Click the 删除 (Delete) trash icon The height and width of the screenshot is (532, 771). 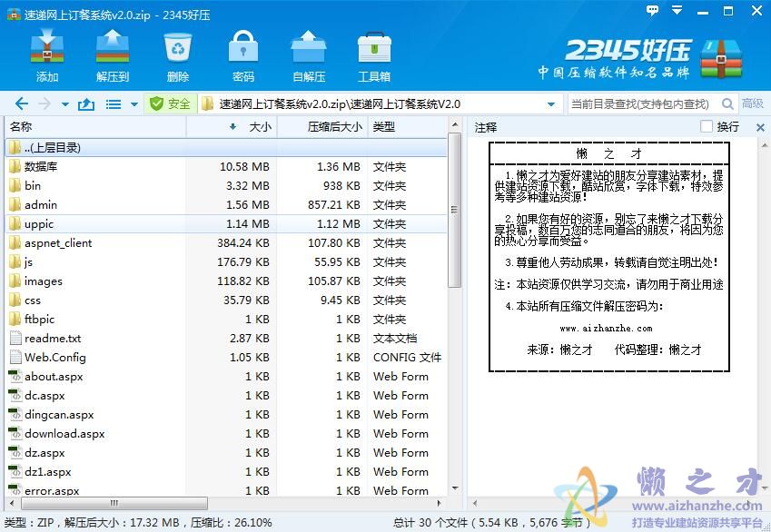[x=177, y=46]
